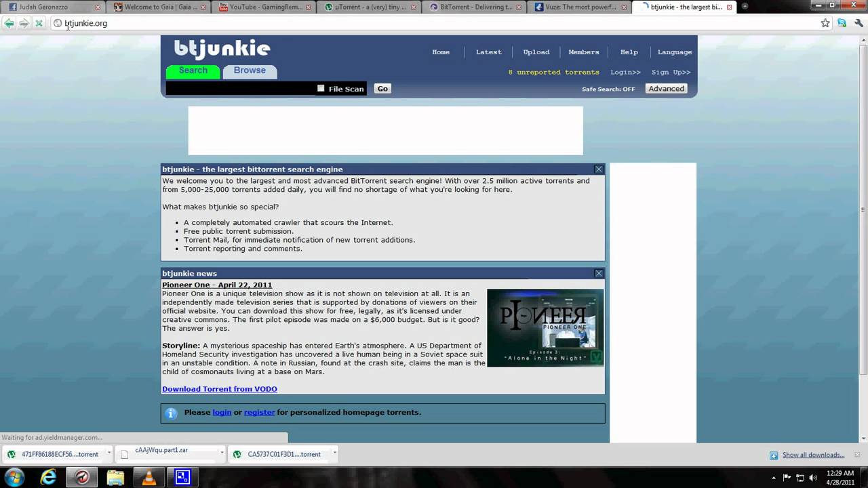This screenshot has width=868, height=488.
Task: Click the Advanced search button
Action: (666, 89)
